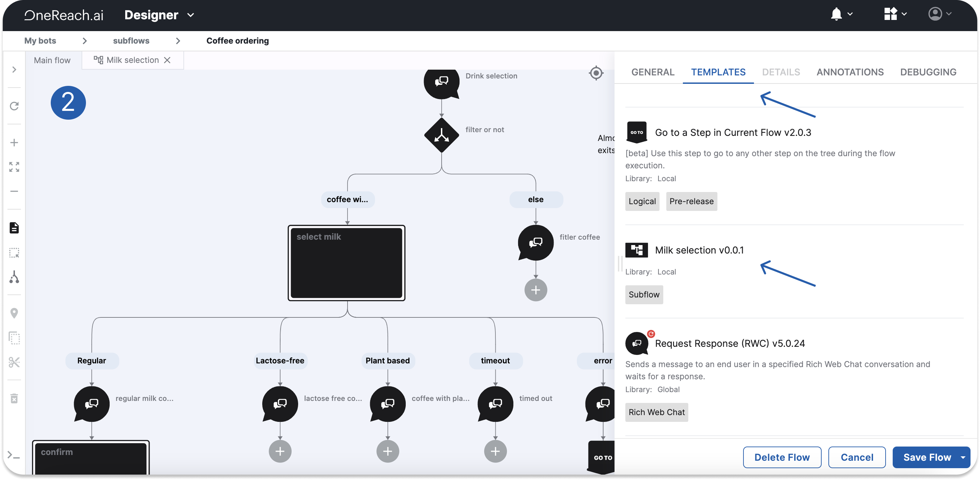Click the zoom out minus icon
Screen dimensions: 980x480
click(14, 191)
